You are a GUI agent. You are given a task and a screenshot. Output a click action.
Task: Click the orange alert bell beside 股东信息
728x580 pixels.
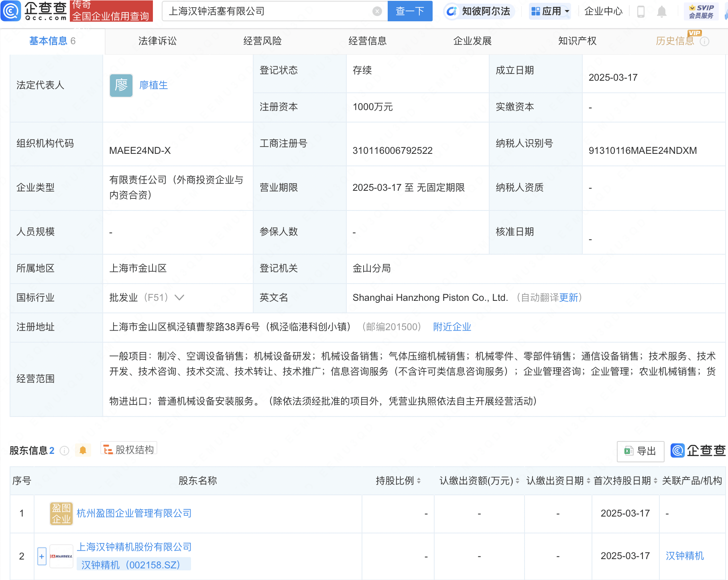[83, 450]
